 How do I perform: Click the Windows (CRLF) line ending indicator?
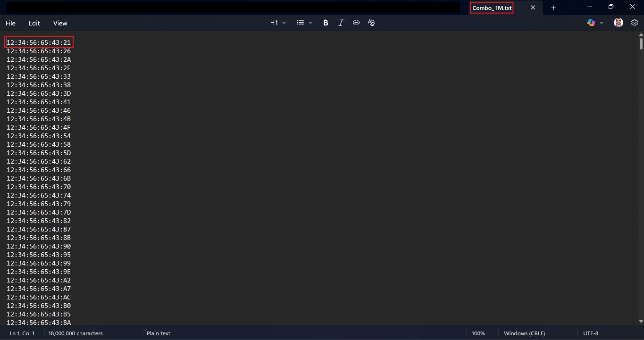(x=524, y=333)
